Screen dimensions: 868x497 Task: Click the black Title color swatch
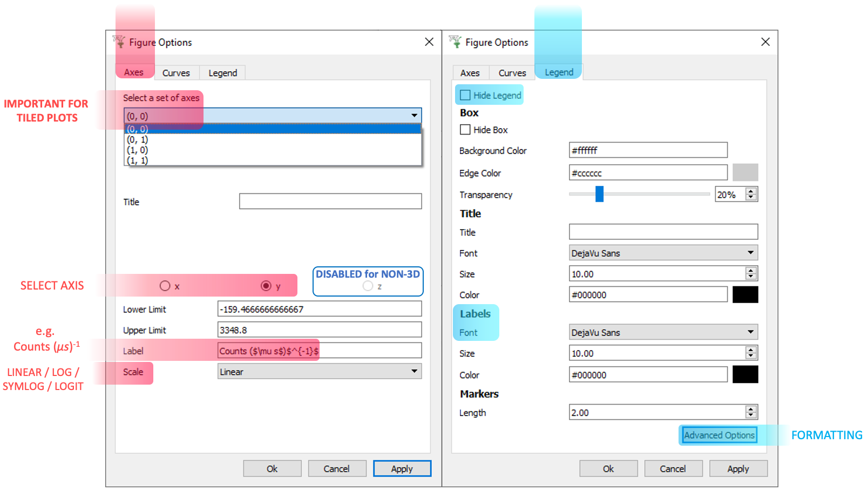pos(745,294)
